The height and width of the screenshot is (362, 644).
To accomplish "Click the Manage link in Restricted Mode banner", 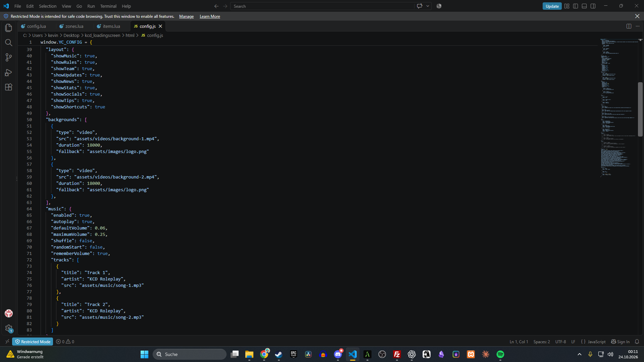I will [186, 16].
